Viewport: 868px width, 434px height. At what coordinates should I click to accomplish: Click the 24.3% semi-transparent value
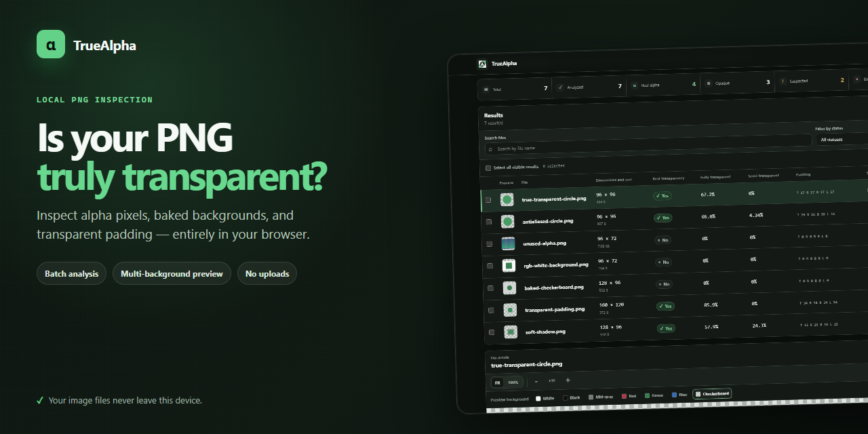point(759,325)
